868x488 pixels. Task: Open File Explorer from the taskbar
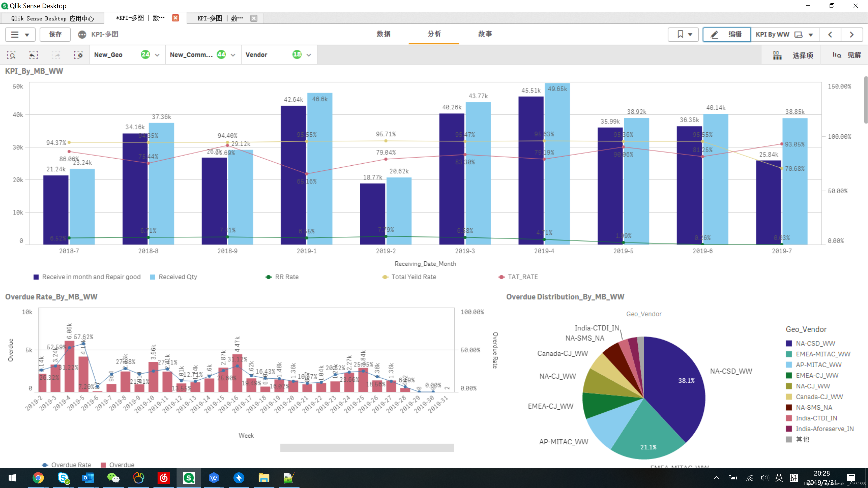click(x=264, y=478)
